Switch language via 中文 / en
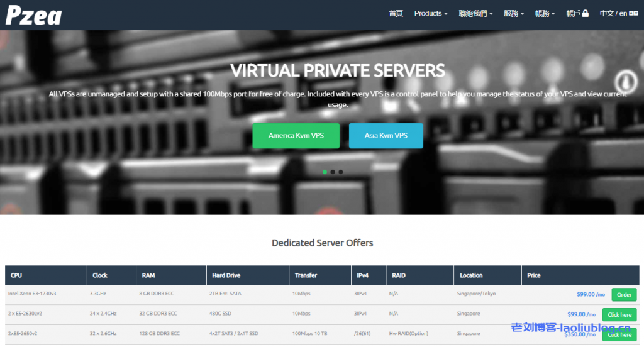Image resolution: width=644 pixels, height=347 pixels. pos(613,13)
